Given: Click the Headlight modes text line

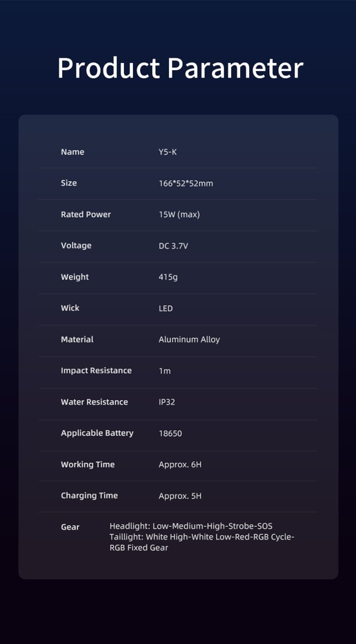Looking at the screenshot, I should pyautogui.click(x=191, y=526).
